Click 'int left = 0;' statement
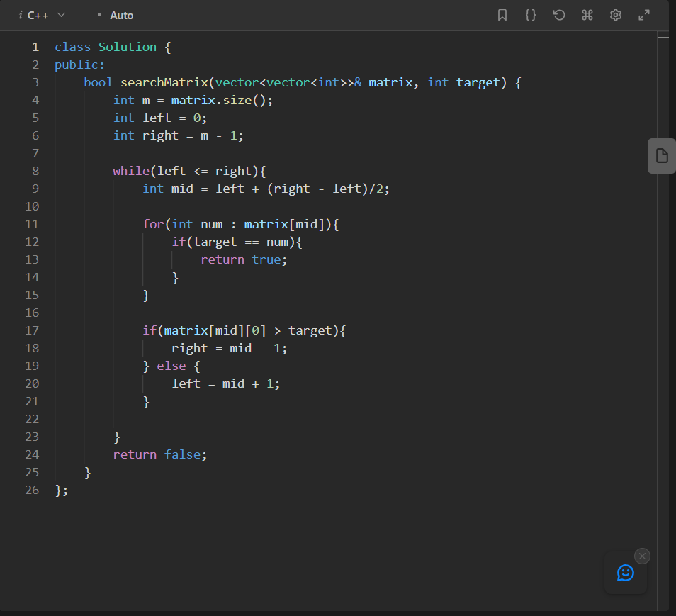Image resolution: width=676 pixels, height=616 pixels. click(x=160, y=118)
